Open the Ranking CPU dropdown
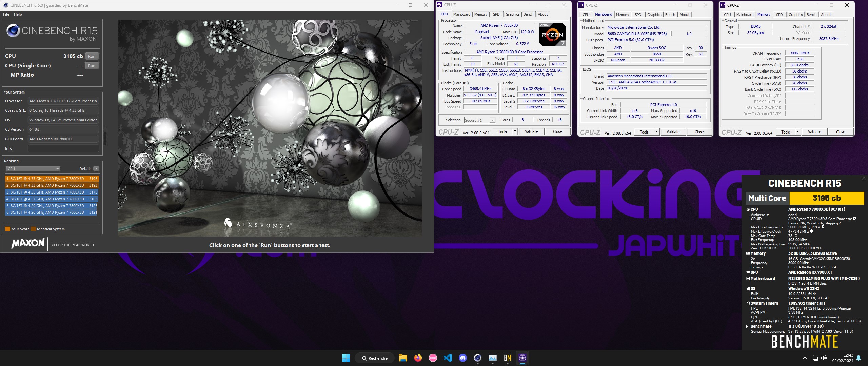The image size is (868, 366). tap(33, 169)
